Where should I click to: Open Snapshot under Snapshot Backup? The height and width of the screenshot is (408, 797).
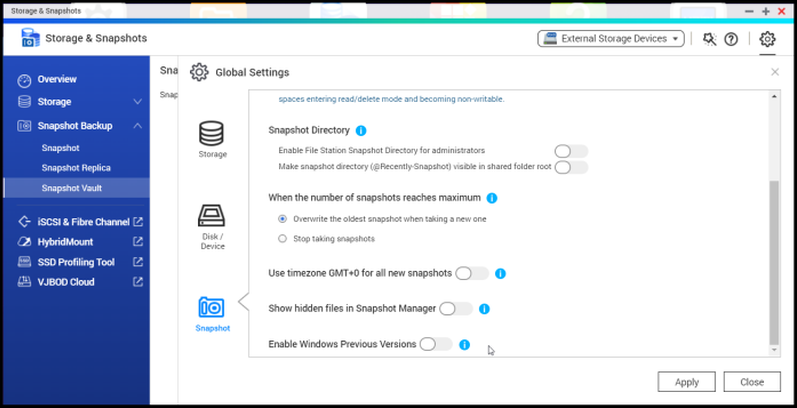60,148
